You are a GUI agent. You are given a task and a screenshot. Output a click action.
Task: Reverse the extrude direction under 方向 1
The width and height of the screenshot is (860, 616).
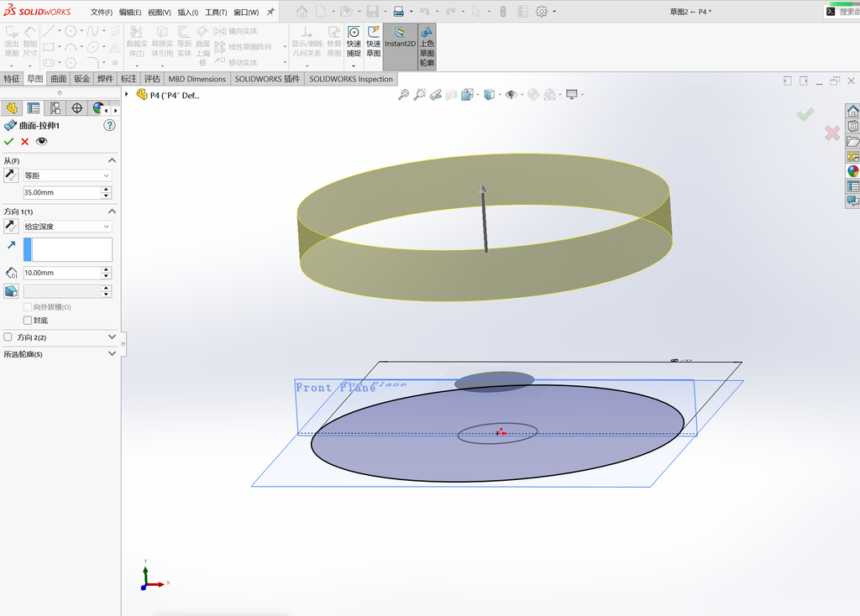(11, 227)
